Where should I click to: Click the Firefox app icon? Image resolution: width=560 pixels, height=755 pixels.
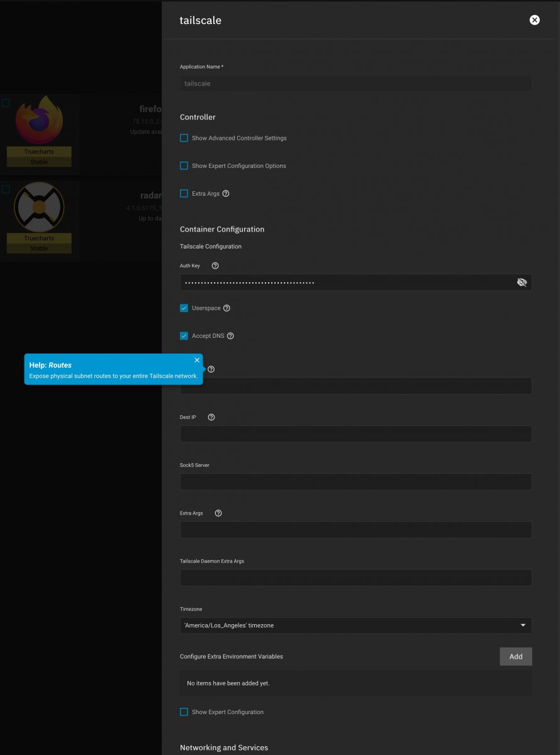coord(39,120)
